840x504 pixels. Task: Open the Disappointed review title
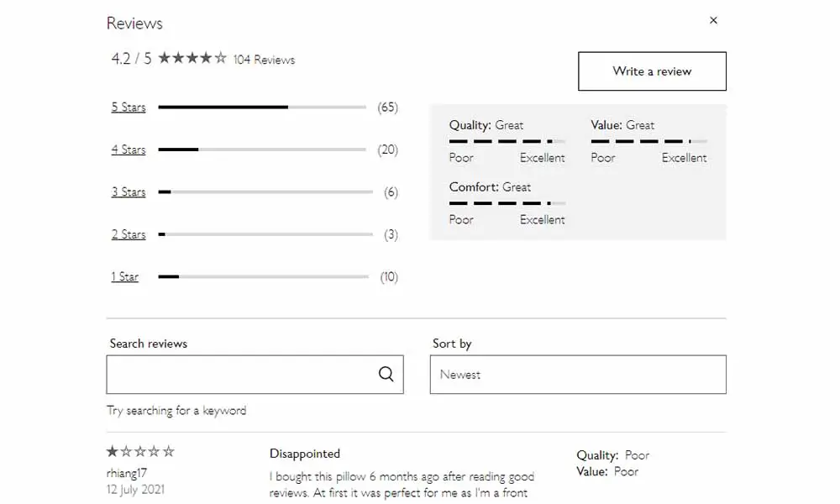305,454
